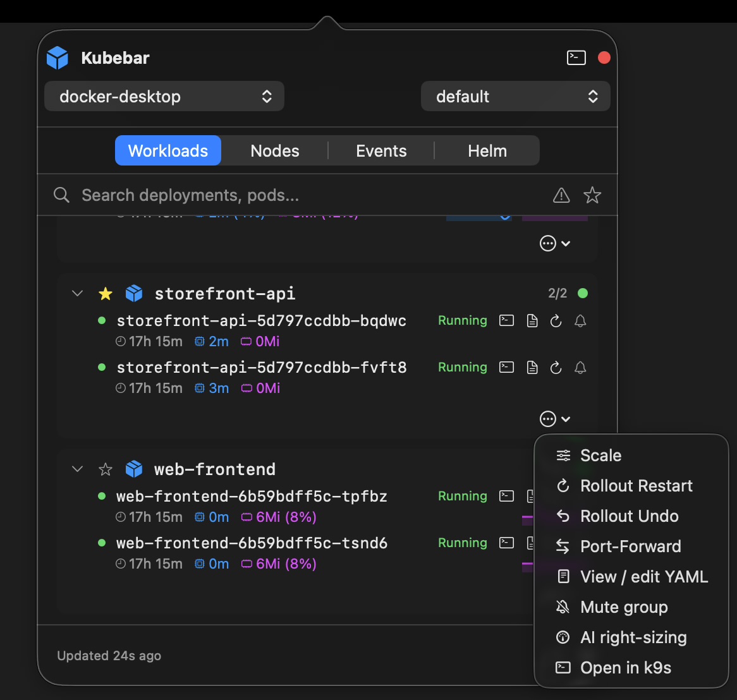Click the magnifier search icon
This screenshot has width=737, height=700.
(x=61, y=195)
